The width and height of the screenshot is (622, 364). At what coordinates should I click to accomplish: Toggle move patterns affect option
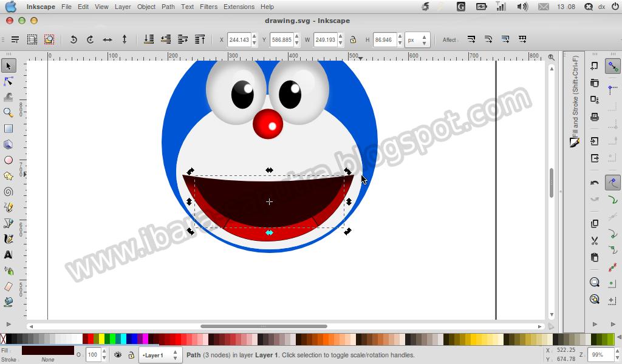click(522, 39)
